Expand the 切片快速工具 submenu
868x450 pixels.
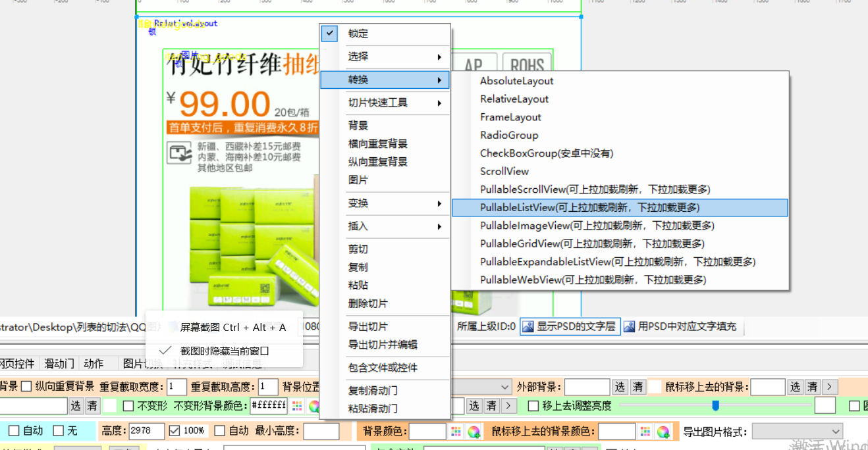point(385,103)
